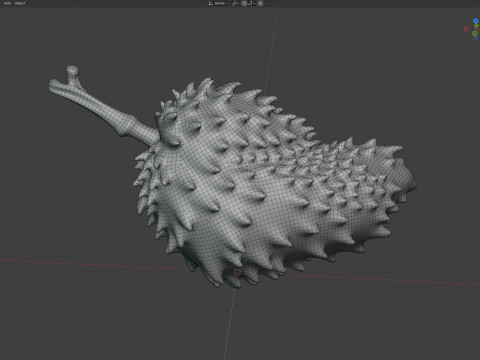
Task: Open the Add menu in the viewport header
Action: (7, 3)
